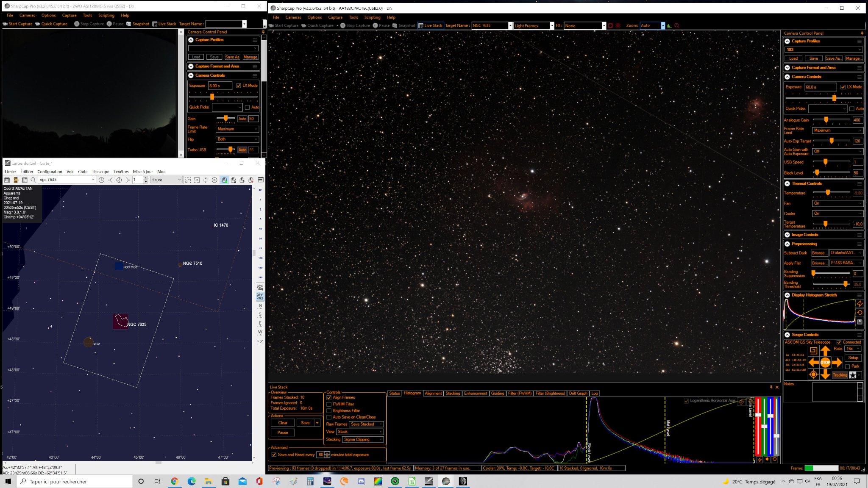Click the Tracking button in Scope Controls
Screen dimensions: 868x488
[840, 375]
